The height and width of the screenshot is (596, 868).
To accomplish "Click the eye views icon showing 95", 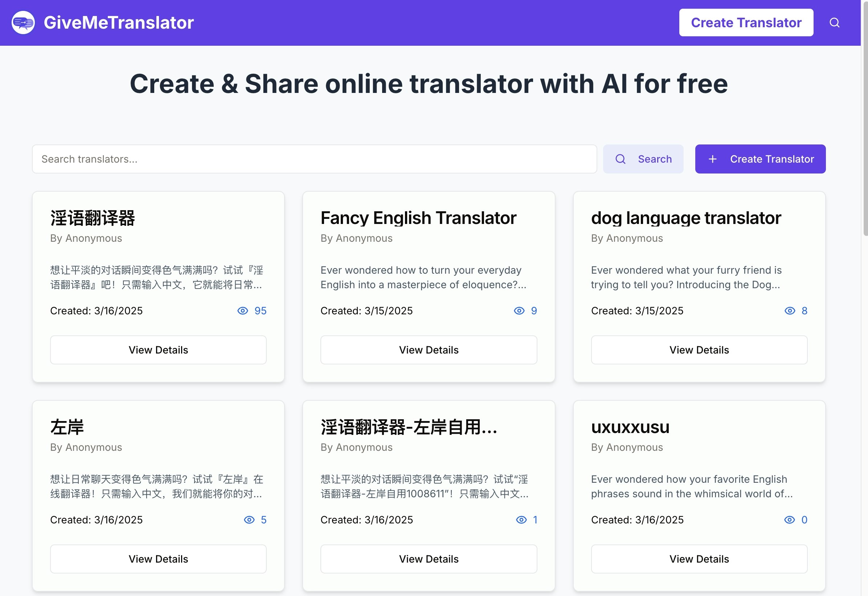I will (243, 311).
